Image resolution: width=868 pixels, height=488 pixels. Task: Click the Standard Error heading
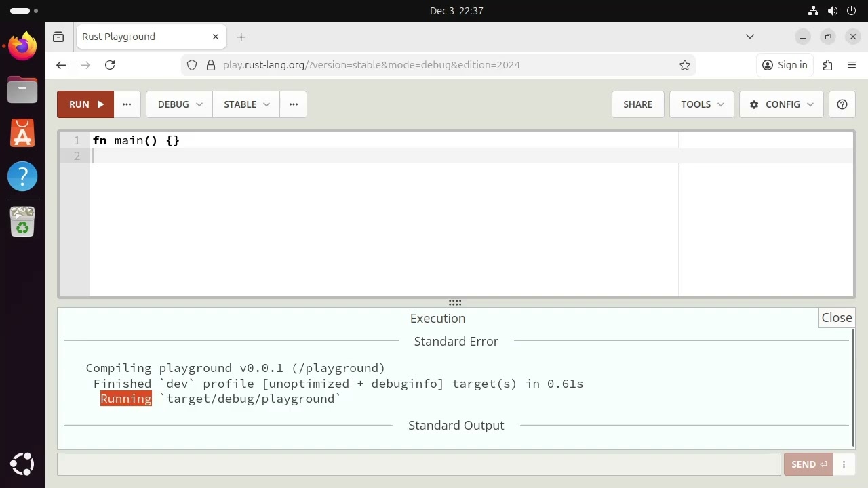(456, 341)
